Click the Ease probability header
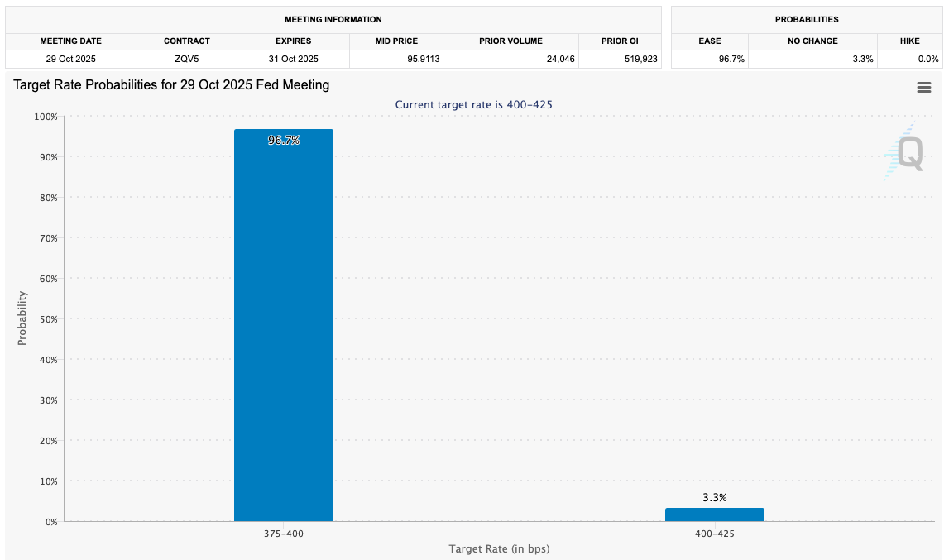The width and height of the screenshot is (949, 560). click(709, 41)
